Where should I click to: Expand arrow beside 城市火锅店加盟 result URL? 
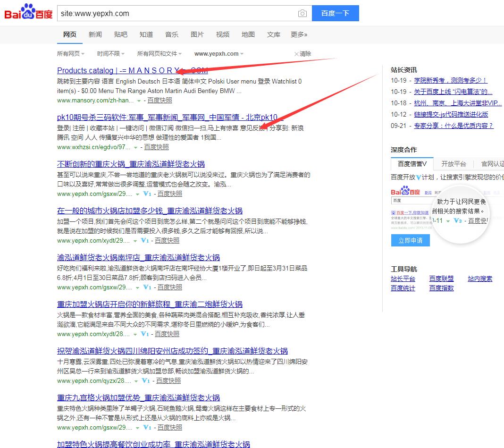[135, 241]
